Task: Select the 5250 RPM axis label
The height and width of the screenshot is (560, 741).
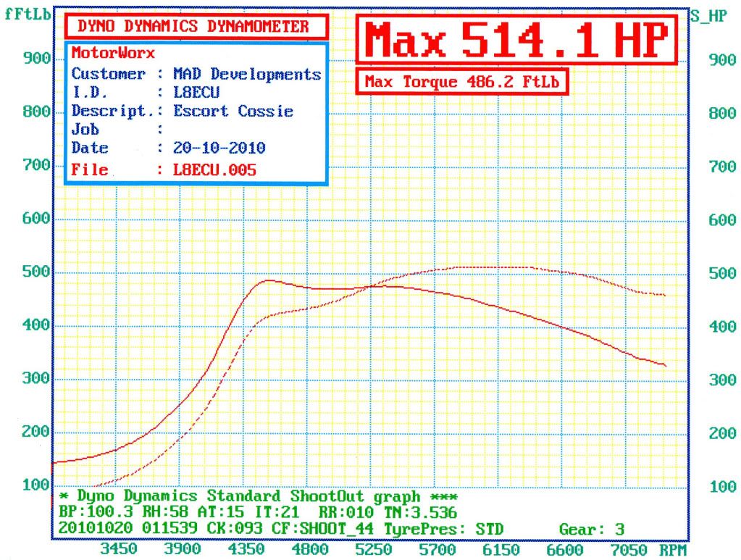Action: pyautogui.click(x=373, y=550)
